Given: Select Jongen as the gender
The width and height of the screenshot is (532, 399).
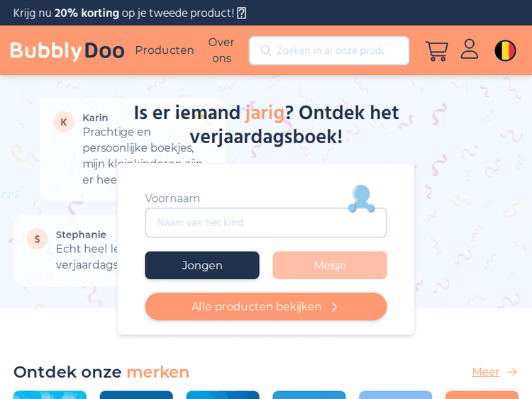Looking at the screenshot, I should [x=202, y=266].
